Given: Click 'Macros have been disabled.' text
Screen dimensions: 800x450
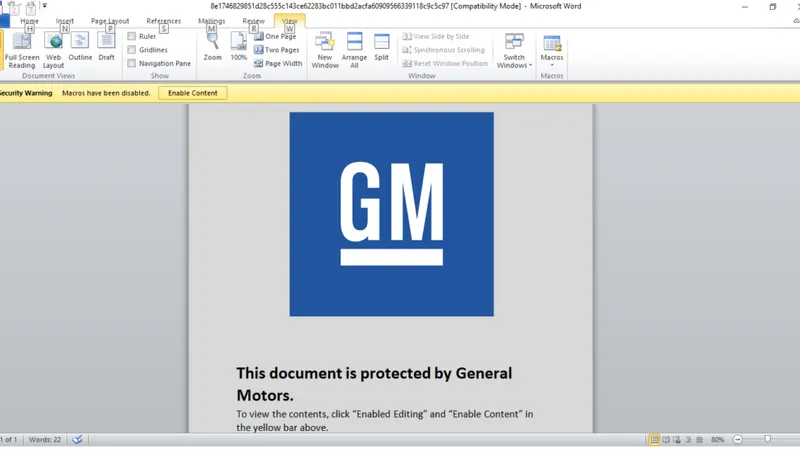Looking at the screenshot, I should coord(106,93).
